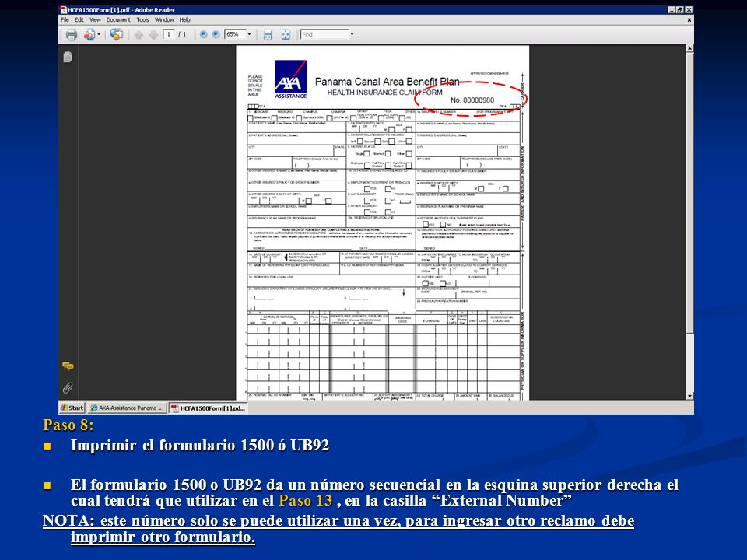Restore down the Adobe Reader window

(680, 9)
